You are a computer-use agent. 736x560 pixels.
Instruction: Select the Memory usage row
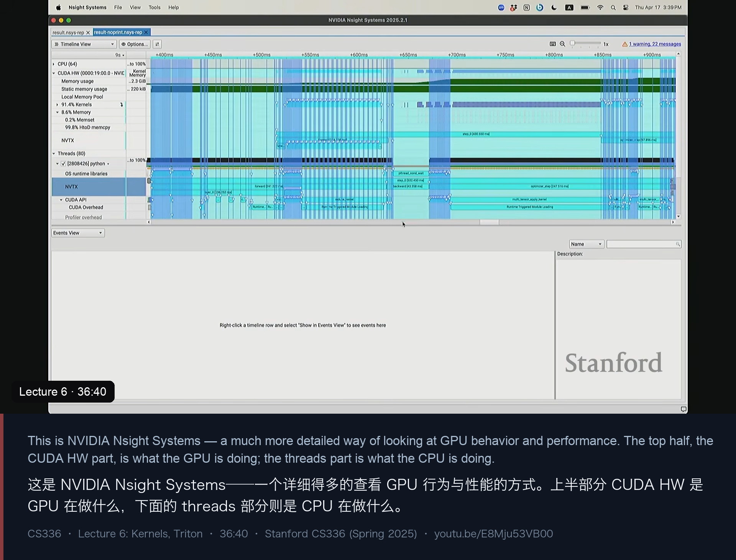[89, 81]
